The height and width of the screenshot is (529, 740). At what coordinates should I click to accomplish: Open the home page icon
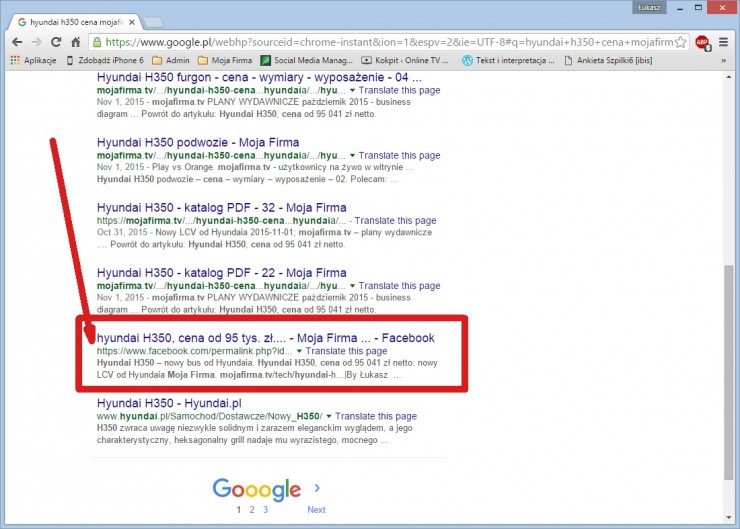pos(76,42)
